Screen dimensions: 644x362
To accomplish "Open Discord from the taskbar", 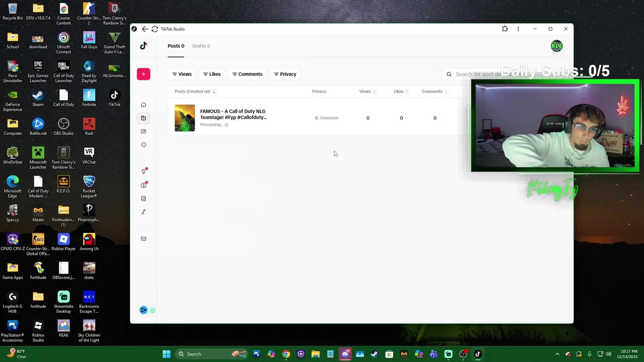I will (x=345, y=354).
